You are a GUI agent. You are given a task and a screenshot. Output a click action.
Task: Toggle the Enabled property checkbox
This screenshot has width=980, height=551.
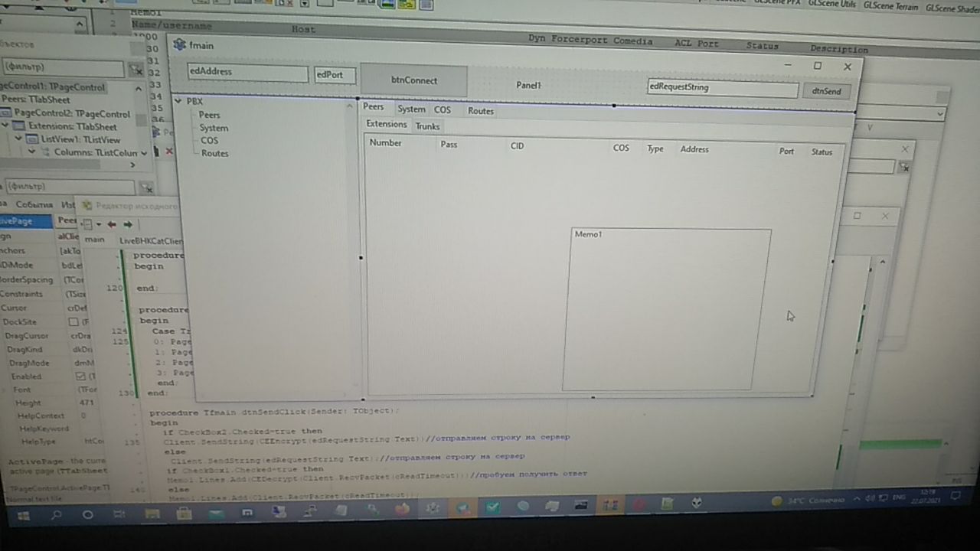pos(80,377)
